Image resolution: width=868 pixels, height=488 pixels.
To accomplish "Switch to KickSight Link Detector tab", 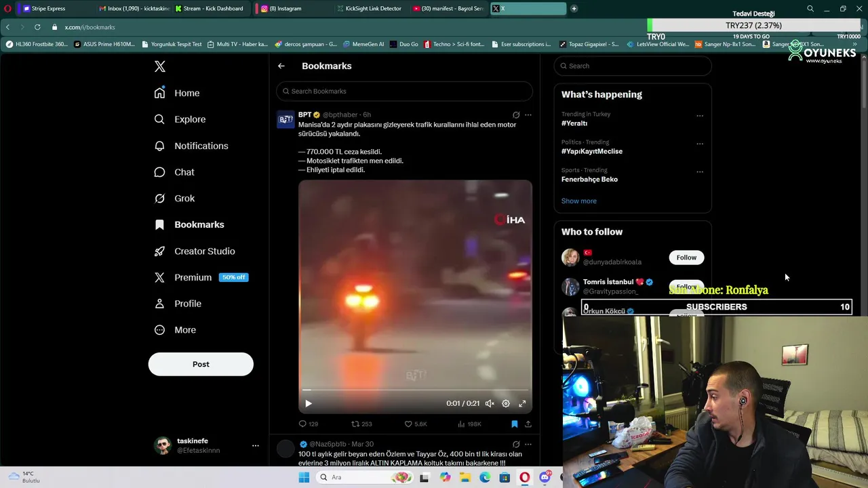I will tap(369, 9).
